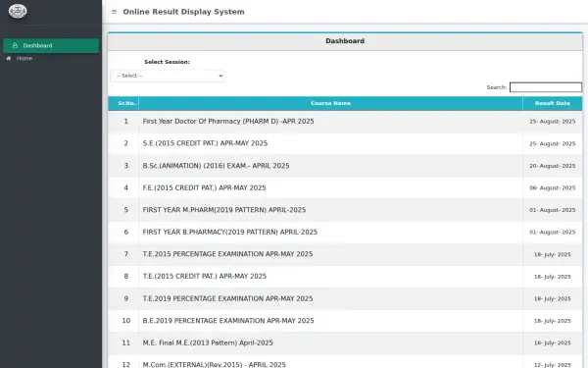Open B.Sc.(ANIMATION) (2016) EXAM result
This screenshot has height=368, width=588.
coord(216,166)
